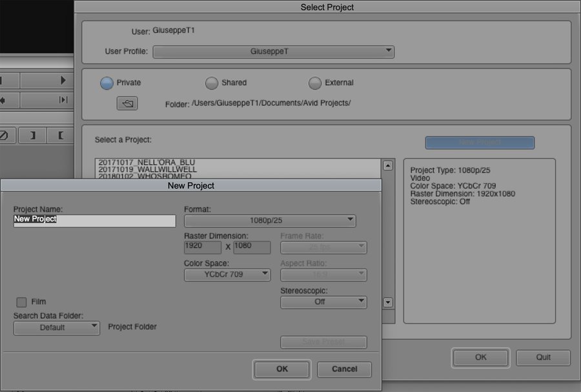Open the Format 1080p/25 dropdown
This screenshot has width=581, height=392.
(x=270, y=221)
